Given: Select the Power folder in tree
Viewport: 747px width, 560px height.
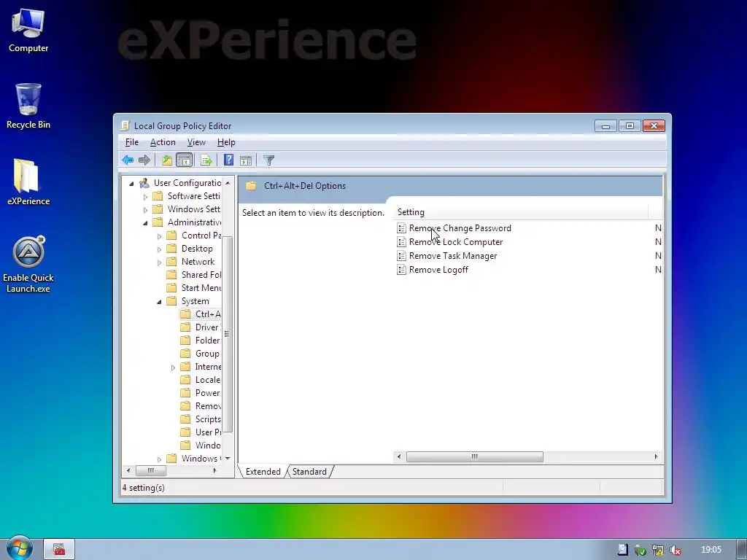Looking at the screenshot, I should coord(201,393).
